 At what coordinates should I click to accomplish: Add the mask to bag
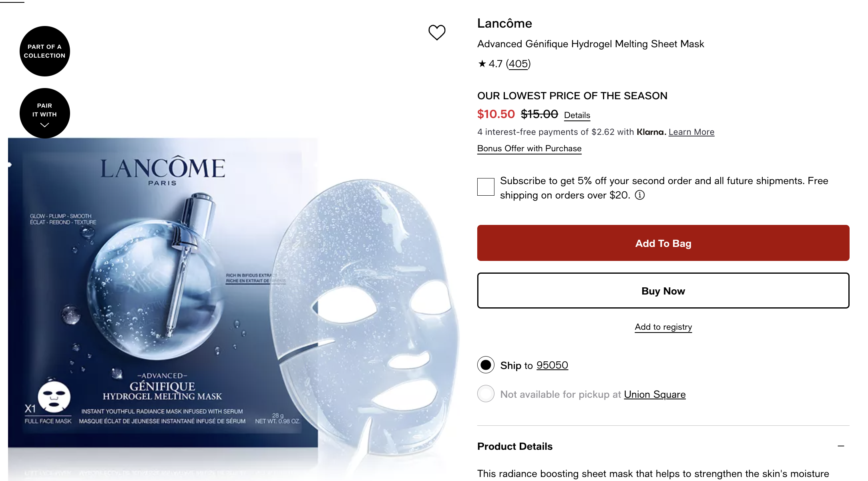point(663,243)
